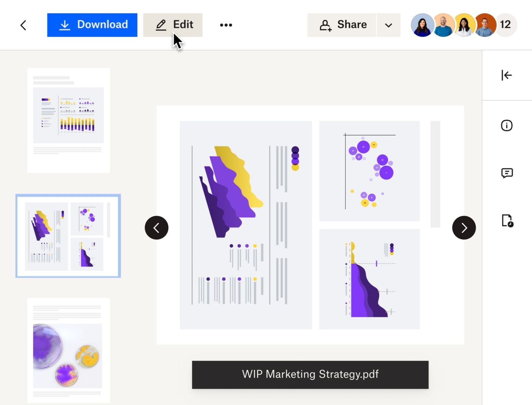Go back to the previous page

click(157, 227)
